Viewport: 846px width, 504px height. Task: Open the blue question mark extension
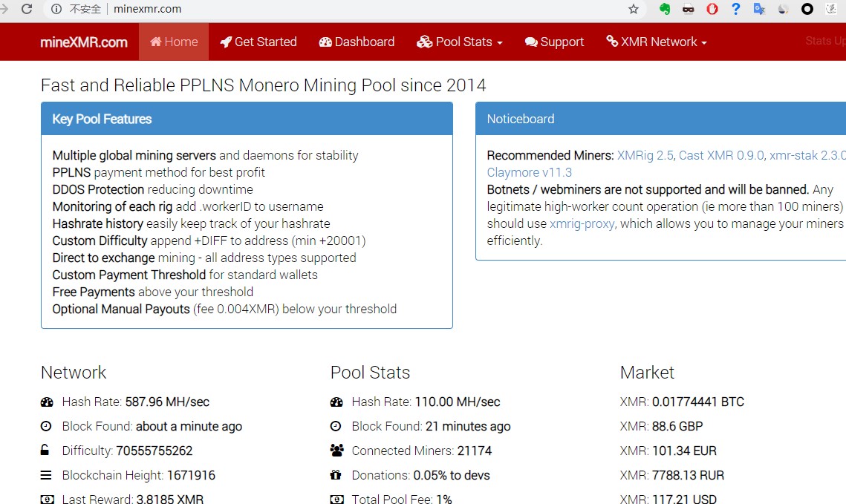[x=735, y=9]
